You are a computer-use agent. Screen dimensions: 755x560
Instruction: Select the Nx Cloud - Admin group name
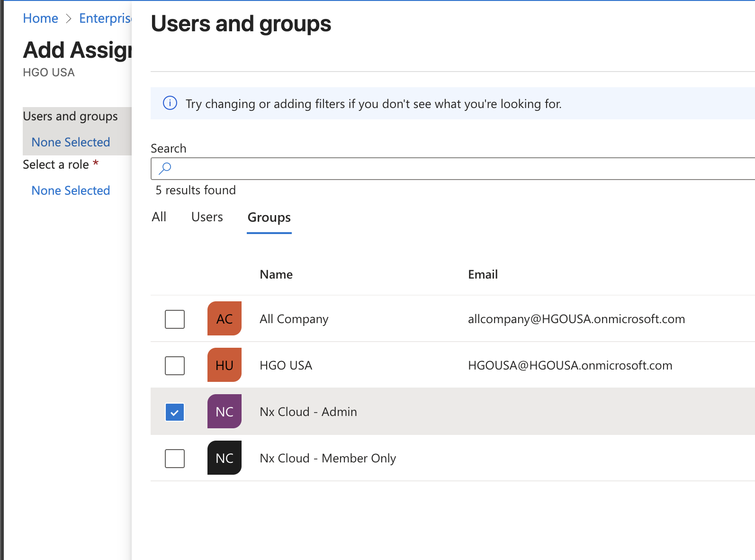[308, 412]
